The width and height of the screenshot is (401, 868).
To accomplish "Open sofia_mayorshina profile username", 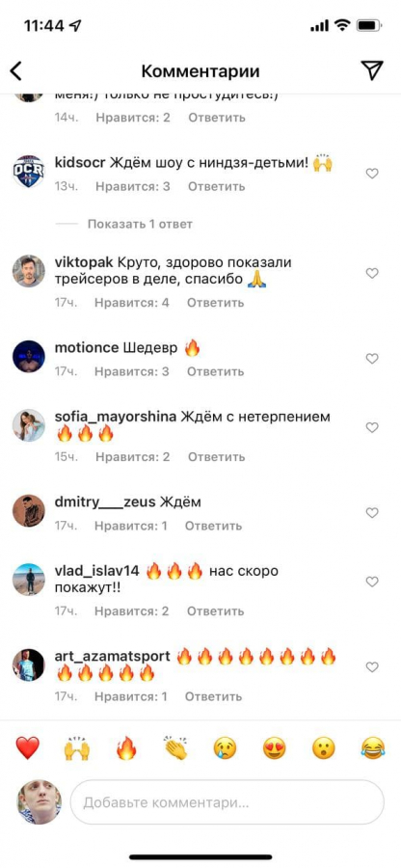I will (116, 417).
